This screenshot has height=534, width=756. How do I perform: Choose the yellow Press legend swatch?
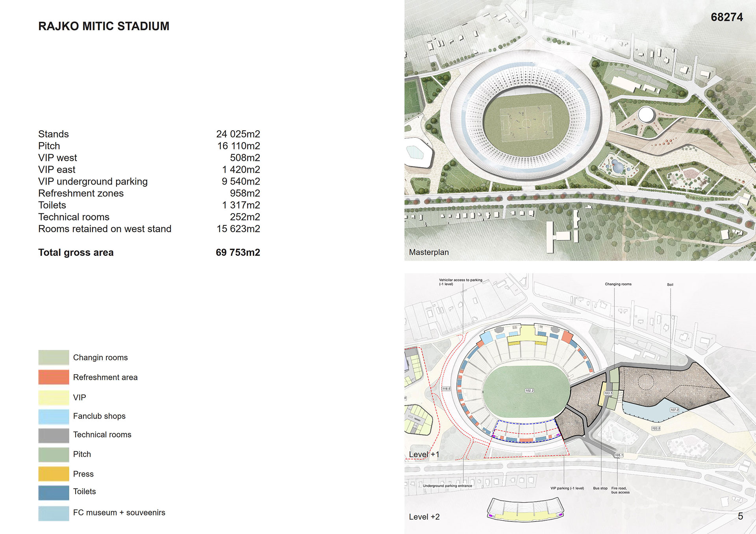pyautogui.click(x=54, y=474)
